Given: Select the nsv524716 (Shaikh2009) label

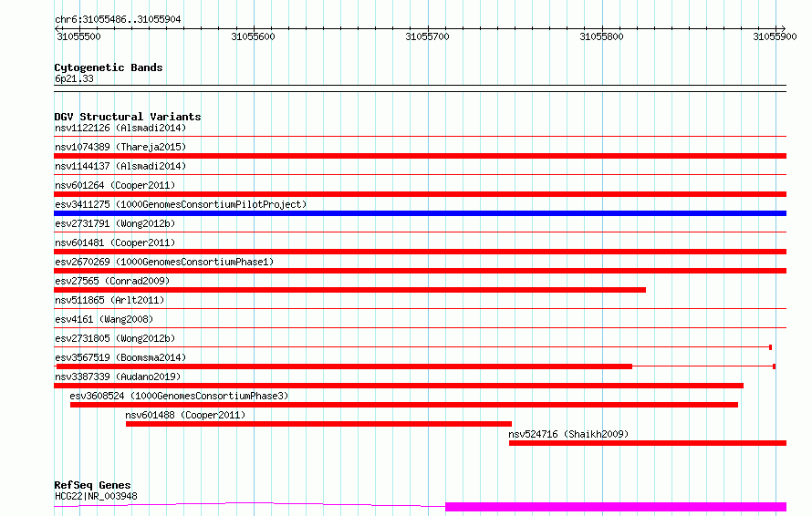Looking at the screenshot, I should coord(568,434).
